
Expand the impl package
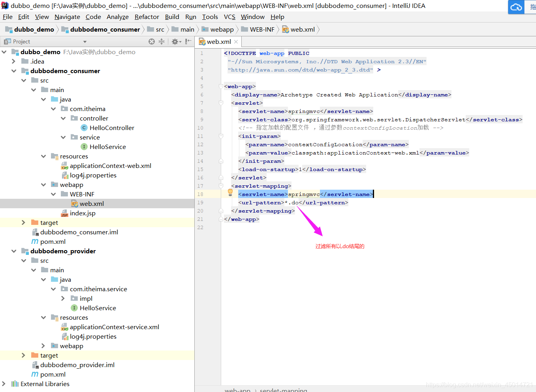coord(63,298)
